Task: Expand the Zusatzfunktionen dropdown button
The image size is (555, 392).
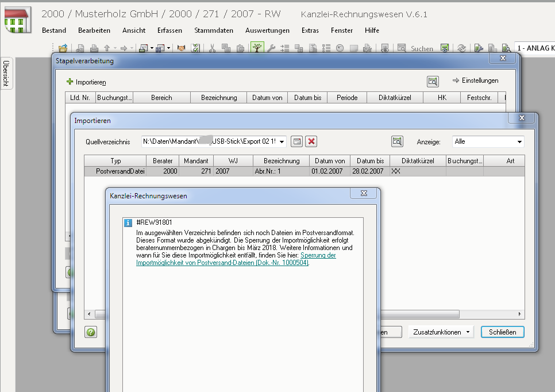Action: (440, 332)
